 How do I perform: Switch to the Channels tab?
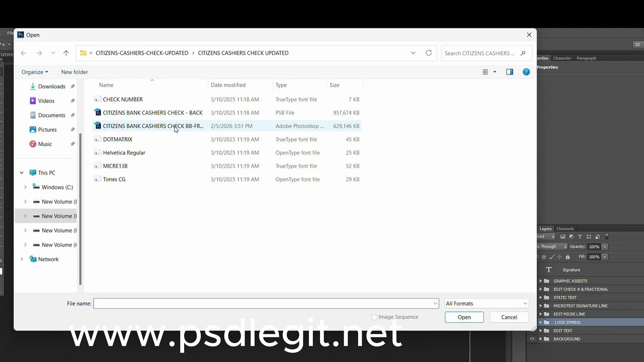565,229
